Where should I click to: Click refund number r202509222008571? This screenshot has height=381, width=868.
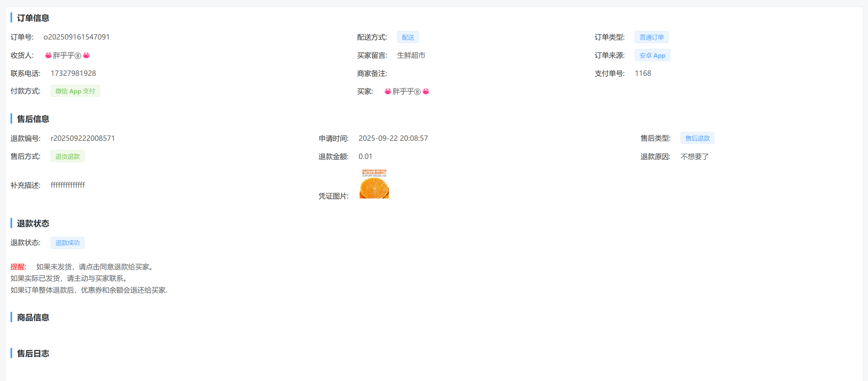coord(83,138)
